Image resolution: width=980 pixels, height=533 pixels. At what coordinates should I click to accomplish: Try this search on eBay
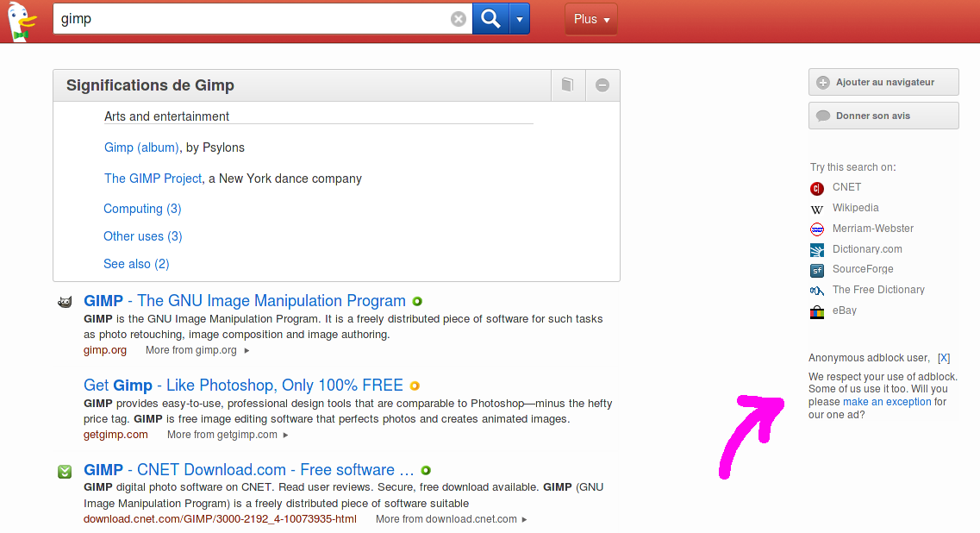click(845, 310)
